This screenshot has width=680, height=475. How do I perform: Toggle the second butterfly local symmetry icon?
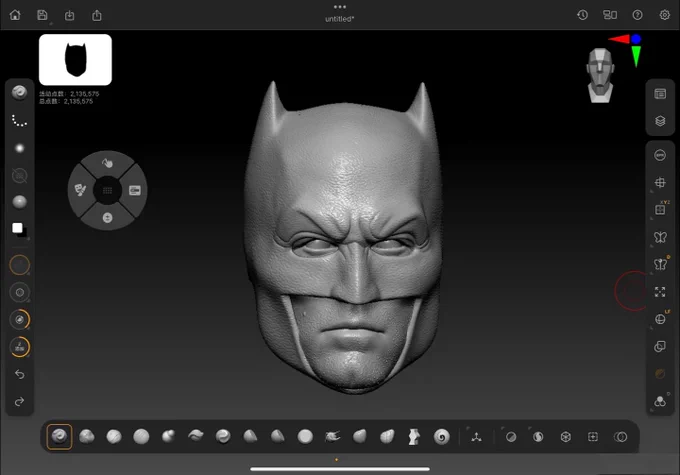point(660,264)
